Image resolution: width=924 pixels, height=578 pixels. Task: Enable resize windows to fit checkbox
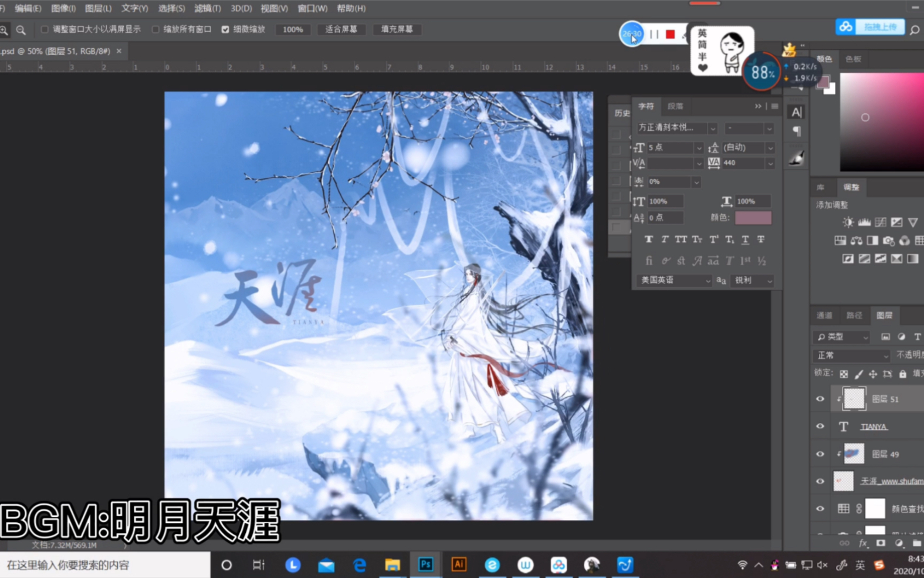tap(44, 29)
